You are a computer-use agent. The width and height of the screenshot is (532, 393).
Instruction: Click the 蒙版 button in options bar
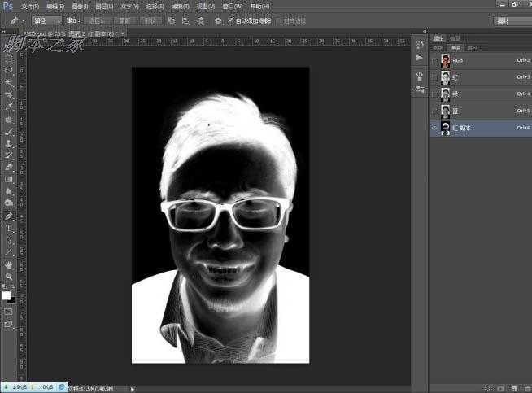coord(124,20)
